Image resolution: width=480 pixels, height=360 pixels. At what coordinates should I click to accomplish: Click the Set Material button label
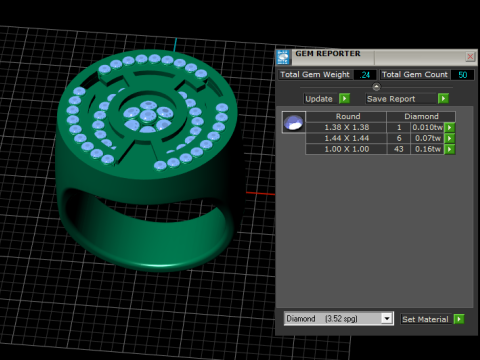pos(425,319)
